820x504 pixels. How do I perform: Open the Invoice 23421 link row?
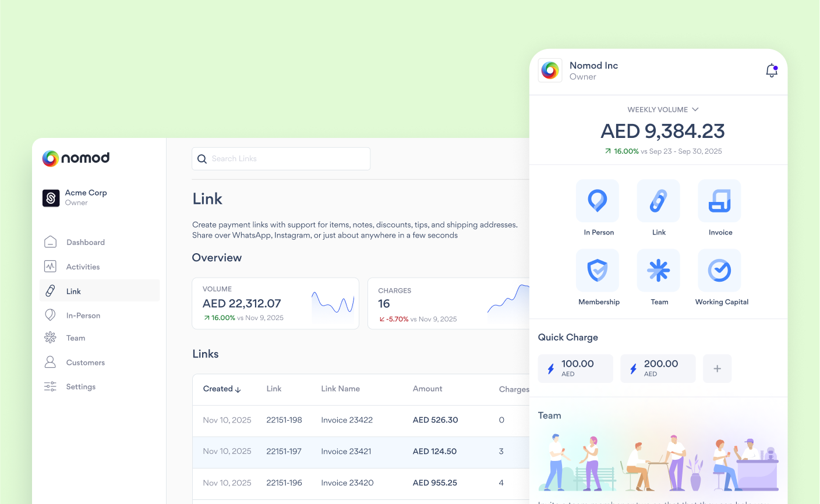[x=347, y=452]
